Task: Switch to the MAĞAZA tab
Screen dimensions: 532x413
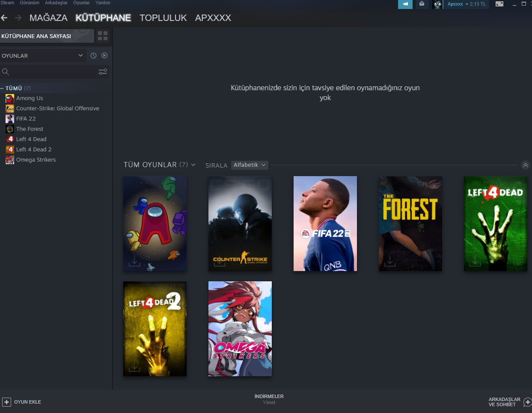Action: pos(48,18)
